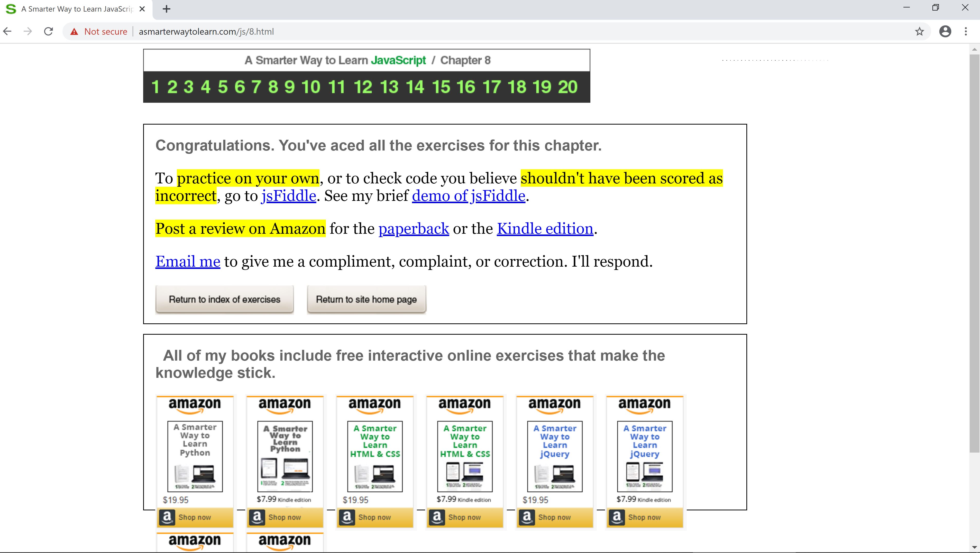Open chapter 12 from the chapter bar
The width and height of the screenshot is (980, 553).
(x=363, y=87)
